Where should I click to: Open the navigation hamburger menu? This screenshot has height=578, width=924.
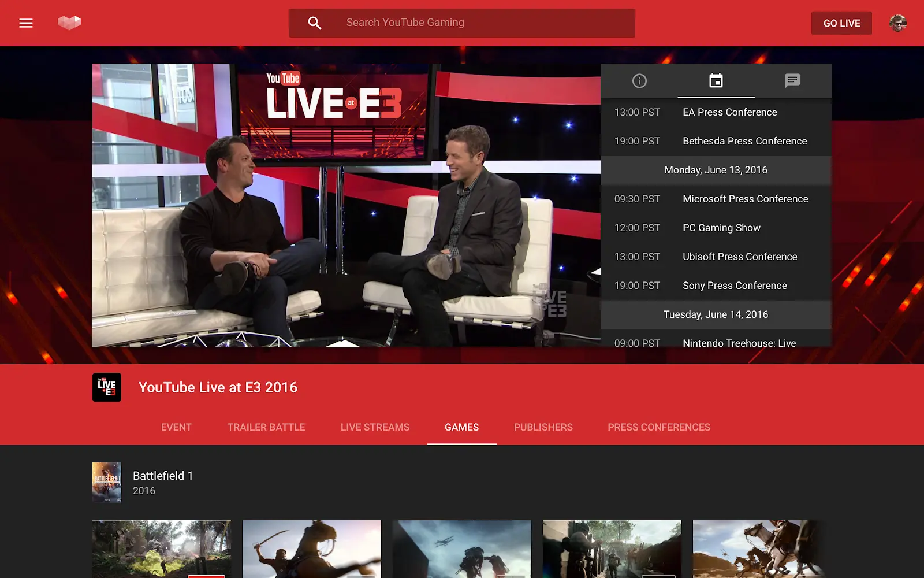click(26, 23)
